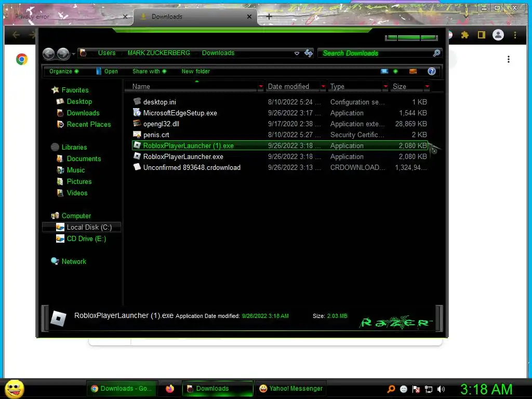Refresh the Downloads folder view
The width and height of the screenshot is (532, 399).
[x=309, y=53]
